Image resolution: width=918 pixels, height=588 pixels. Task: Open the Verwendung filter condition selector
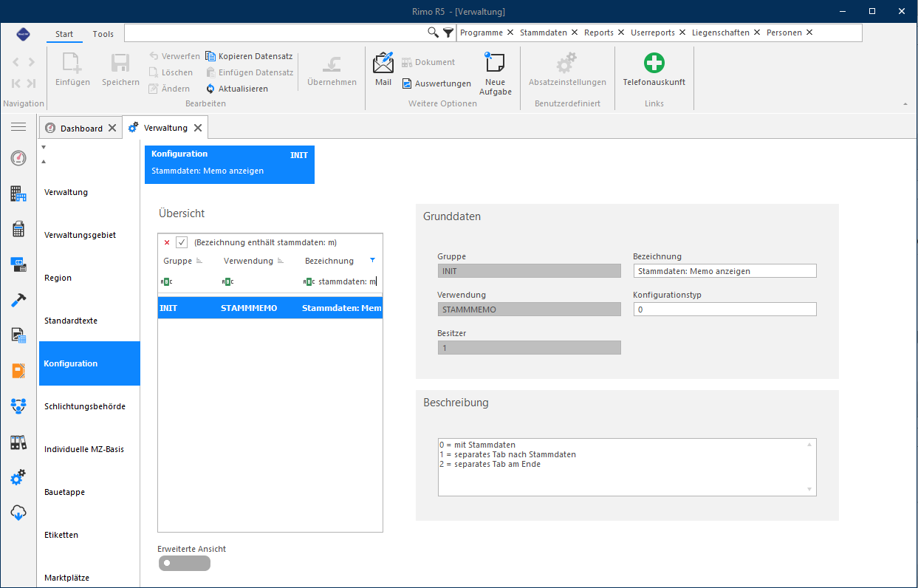pyautogui.click(x=227, y=281)
